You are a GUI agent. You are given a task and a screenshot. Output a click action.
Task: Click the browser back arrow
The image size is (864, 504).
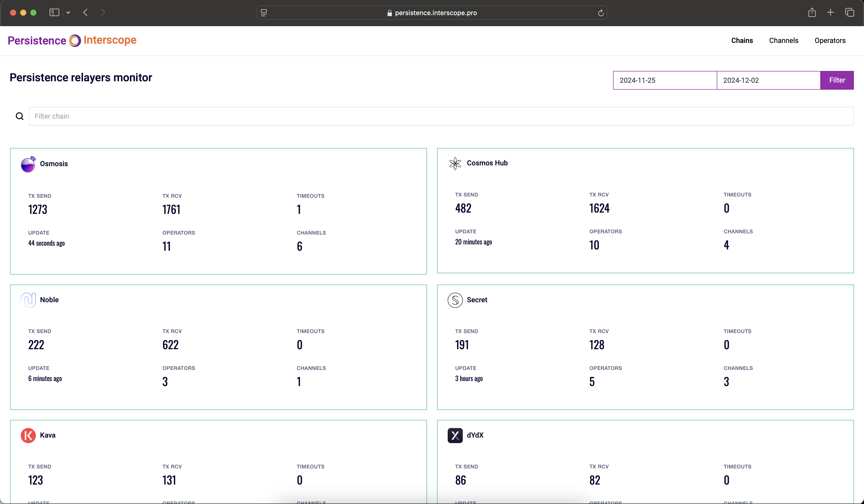point(85,13)
